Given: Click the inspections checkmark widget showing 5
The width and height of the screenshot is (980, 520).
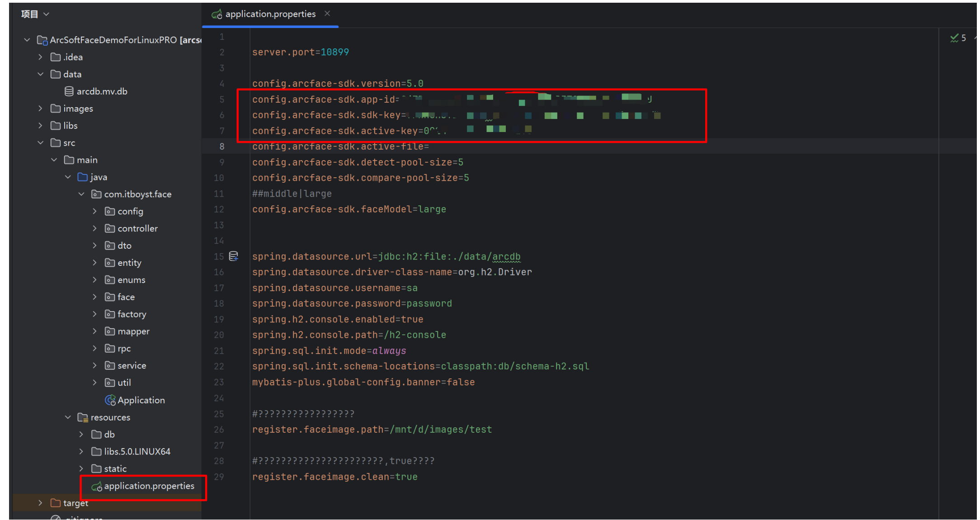Looking at the screenshot, I should [958, 38].
